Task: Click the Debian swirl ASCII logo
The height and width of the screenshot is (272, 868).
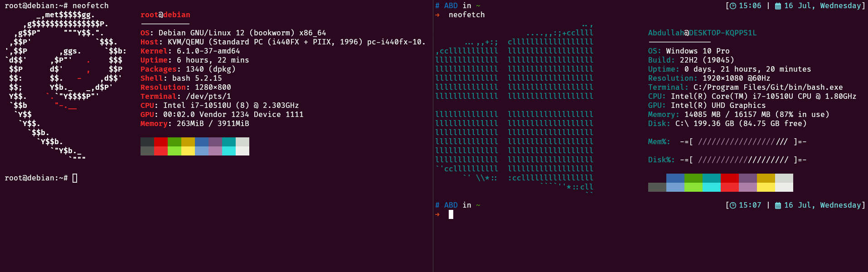Action: click(x=65, y=85)
